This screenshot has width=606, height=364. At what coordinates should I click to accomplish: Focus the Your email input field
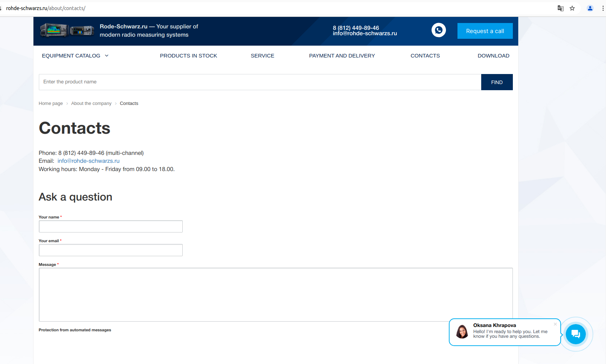111,250
